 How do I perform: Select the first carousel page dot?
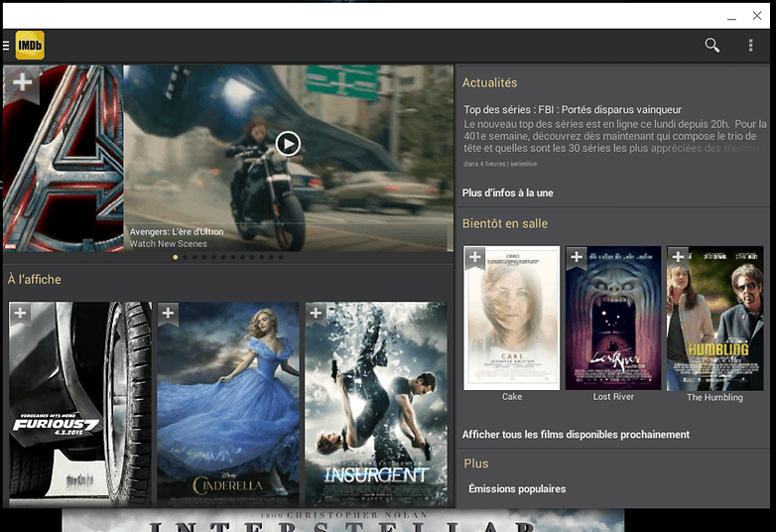(176, 257)
